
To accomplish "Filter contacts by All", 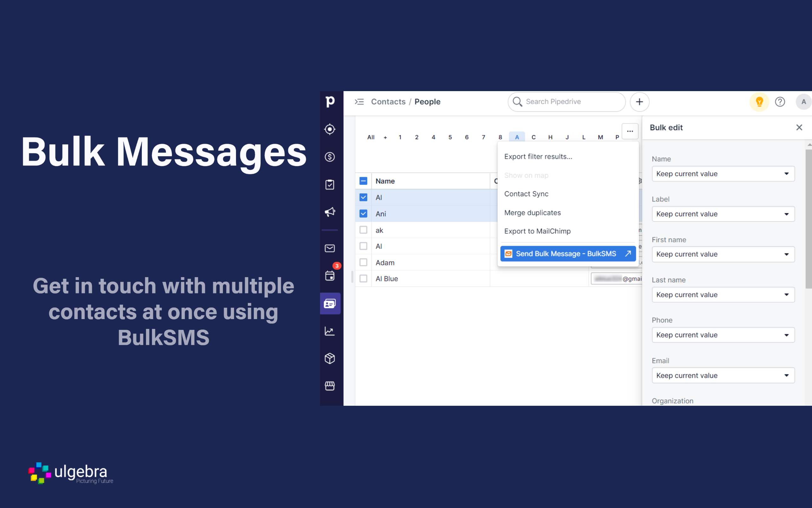I will (x=370, y=137).
